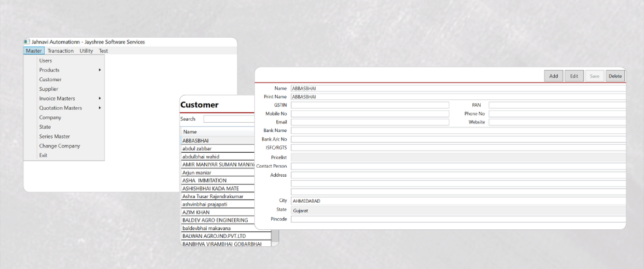Select Customer from the Master menu
Viewport: 644px width, 269px height.
coord(50,79)
